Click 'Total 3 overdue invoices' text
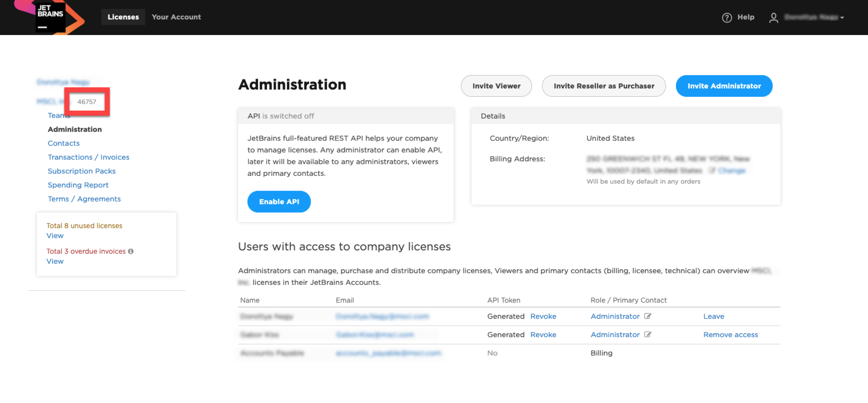868x403 pixels. [x=86, y=251]
